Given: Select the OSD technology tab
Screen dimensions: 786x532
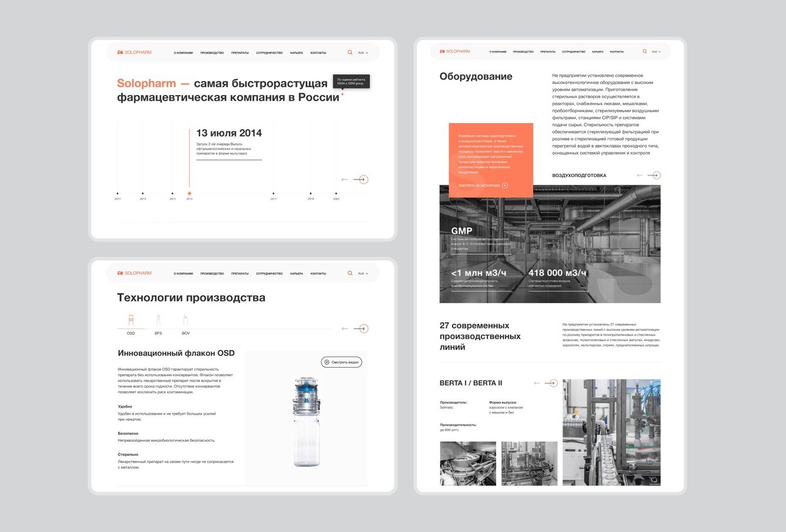Looking at the screenshot, I should 131,324.
